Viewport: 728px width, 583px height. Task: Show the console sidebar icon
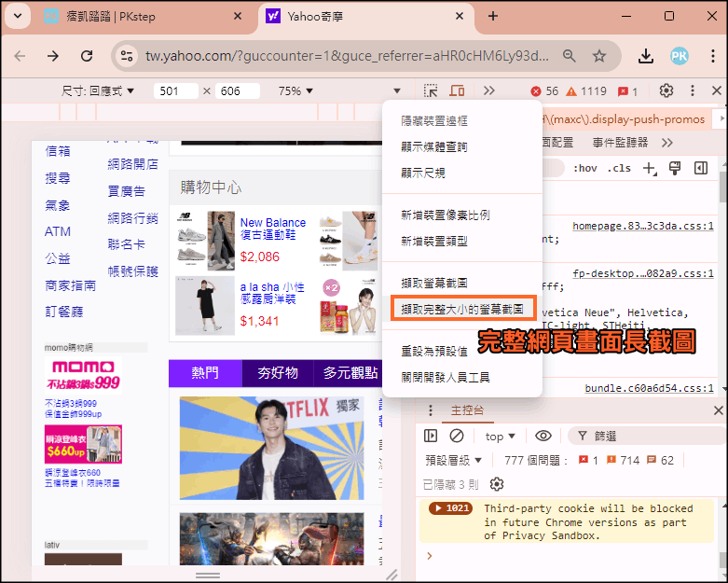(x=431, y=436)
